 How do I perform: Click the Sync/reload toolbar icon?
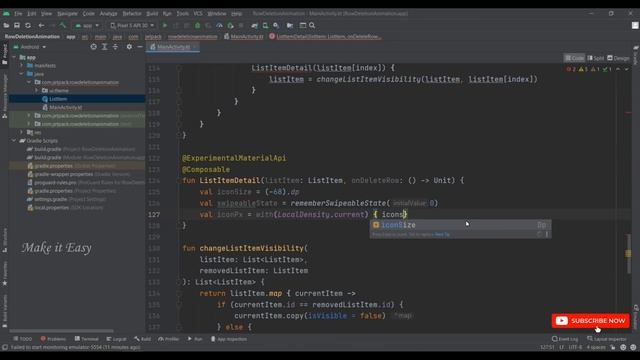pyautogui.click(x=28, y=25)
